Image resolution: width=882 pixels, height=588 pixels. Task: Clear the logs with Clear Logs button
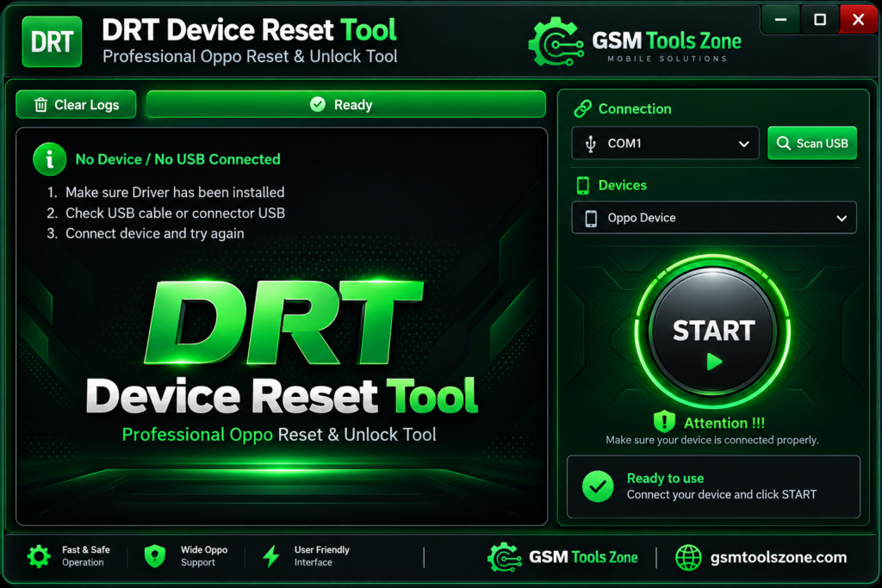pyautogui.click(x=76, y=104)
